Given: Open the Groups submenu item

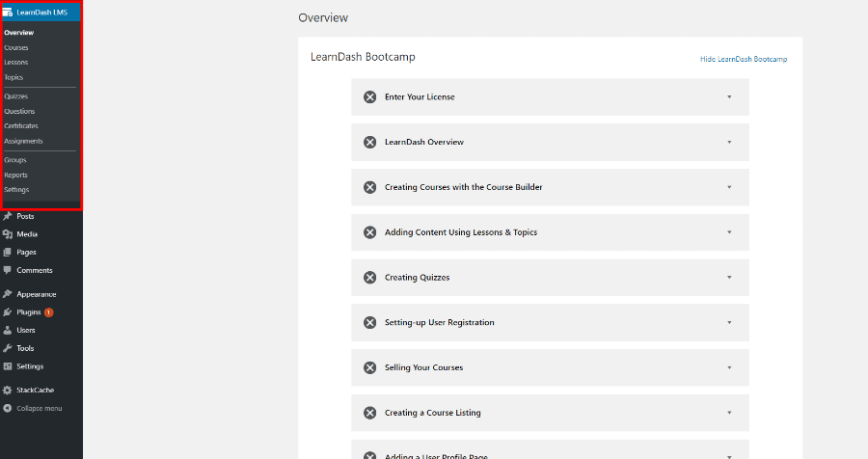Looking at the screenshot, I should point(15,160).
